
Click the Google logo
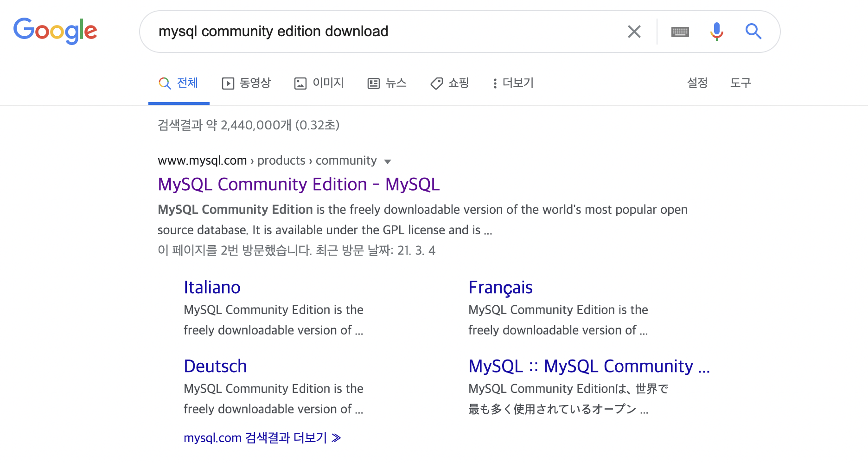[x=55, y=31]
